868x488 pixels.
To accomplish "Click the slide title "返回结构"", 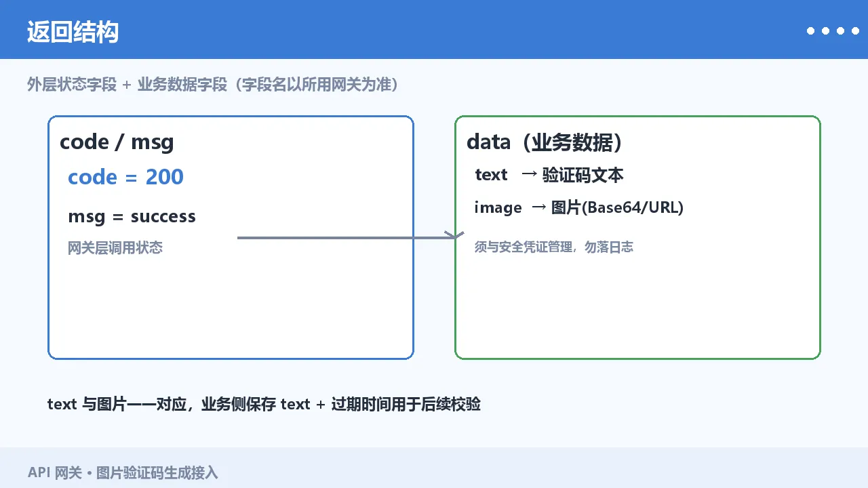I will [x=73, y=32].
